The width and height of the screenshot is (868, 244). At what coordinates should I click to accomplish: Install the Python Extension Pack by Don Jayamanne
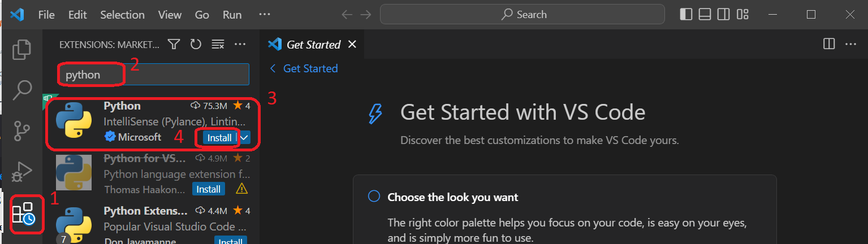coord(231,240)
